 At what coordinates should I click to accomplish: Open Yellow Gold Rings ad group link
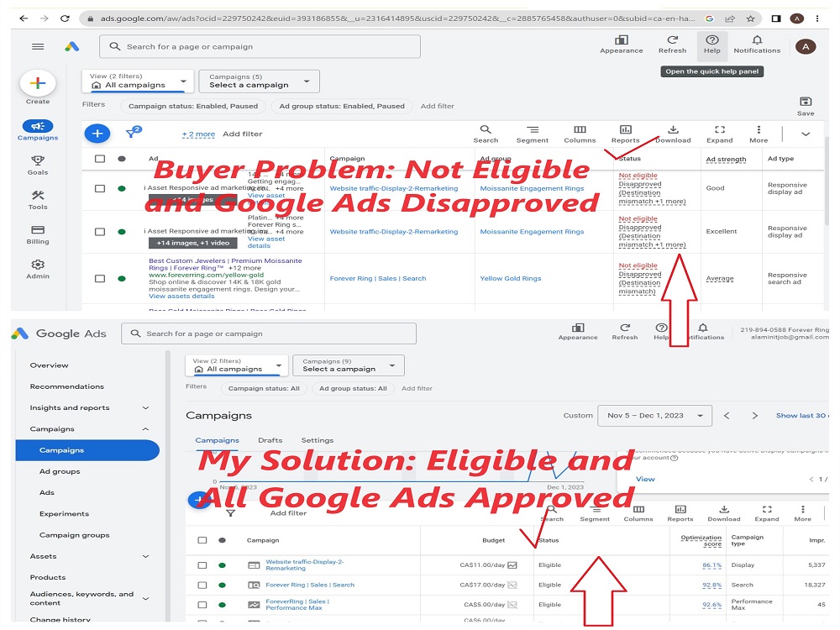point(511,279)
